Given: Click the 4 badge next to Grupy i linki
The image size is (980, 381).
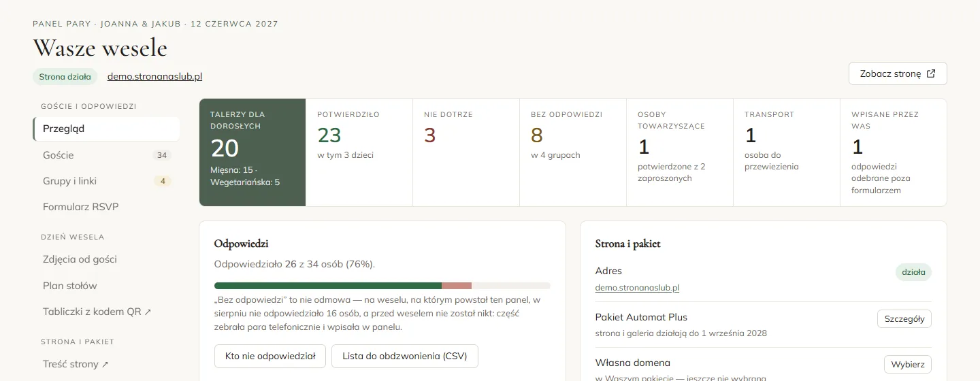Looking at the screenshot, I should pyautogui.click(x=162, y=181).
